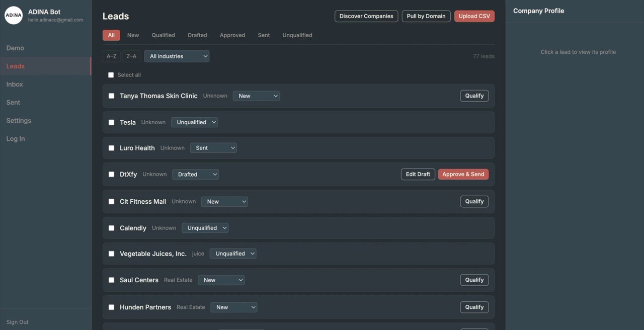Open Vegetable Juices, Inc. status dropdown
The height and width of the screenshot is (330, 644).
coord(233,254)
